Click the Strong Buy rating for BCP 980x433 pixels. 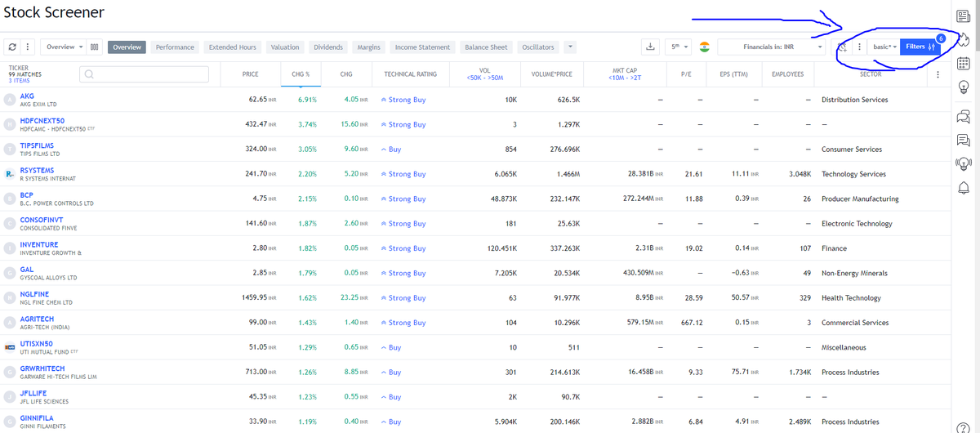point(403,199)
